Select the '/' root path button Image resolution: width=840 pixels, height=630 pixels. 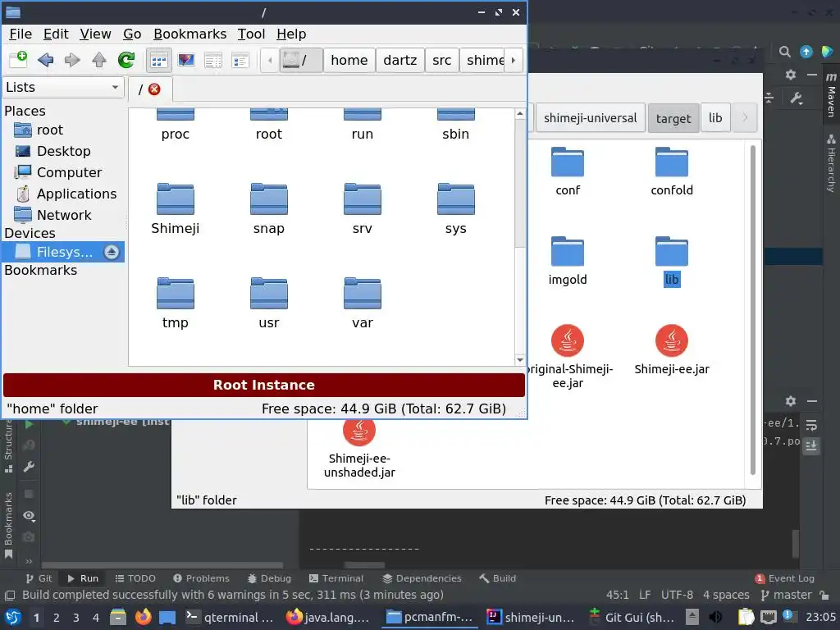[x=300, y=60]
